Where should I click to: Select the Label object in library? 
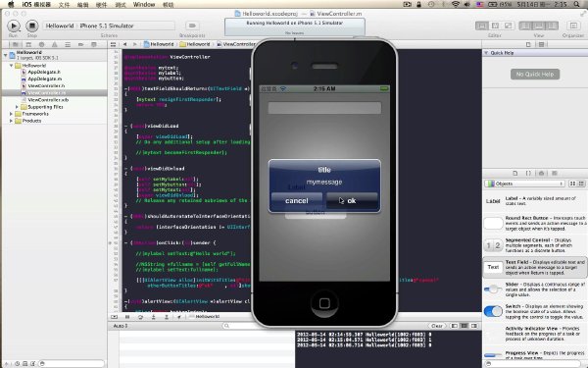535,201
